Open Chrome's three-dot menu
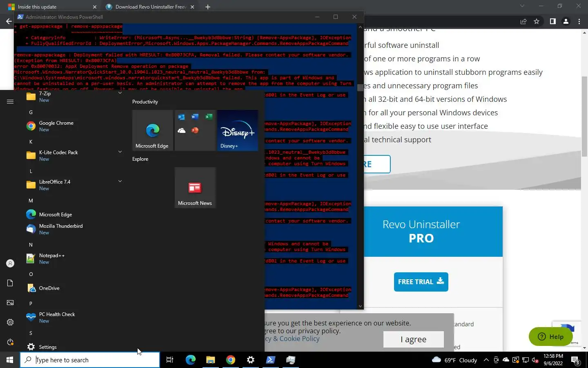Screen dimensions: 588x368 point(579,21)
